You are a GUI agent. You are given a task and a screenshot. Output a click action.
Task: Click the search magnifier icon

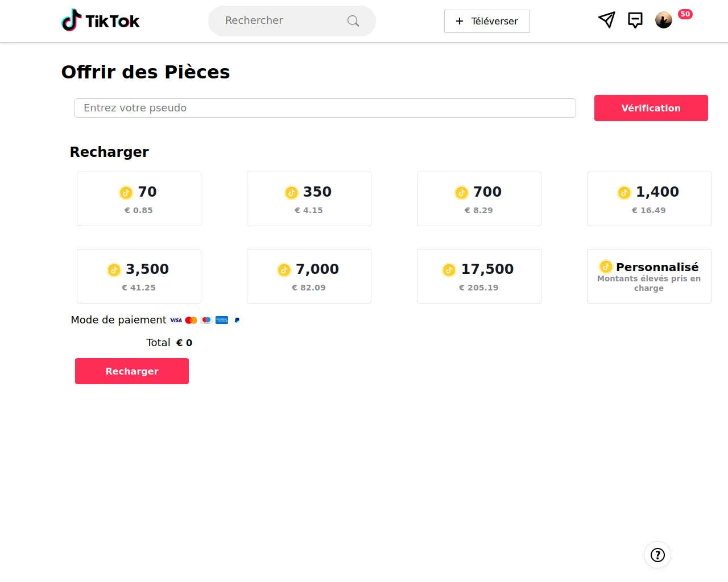pos(353,21)
